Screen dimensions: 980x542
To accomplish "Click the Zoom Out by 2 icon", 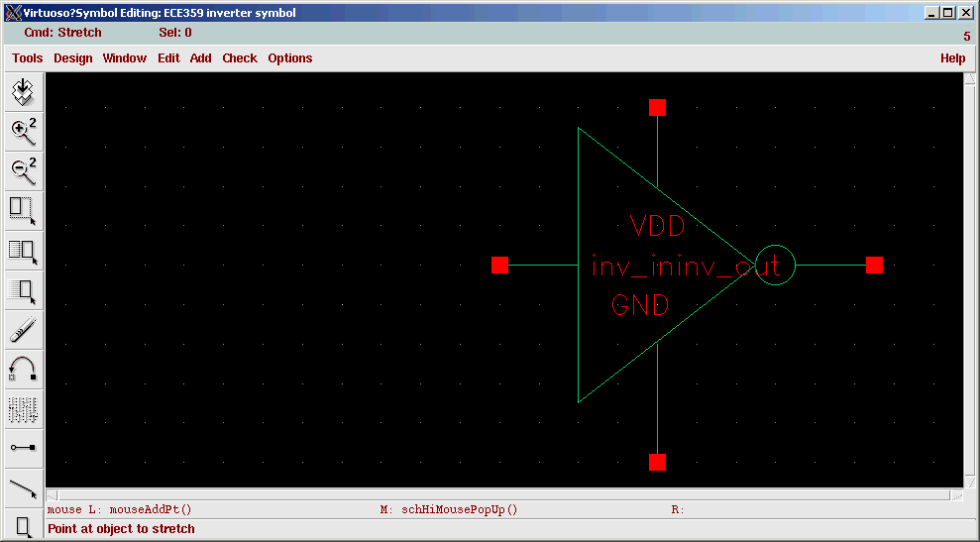I will pyautogui.click(x=23, y=171).
